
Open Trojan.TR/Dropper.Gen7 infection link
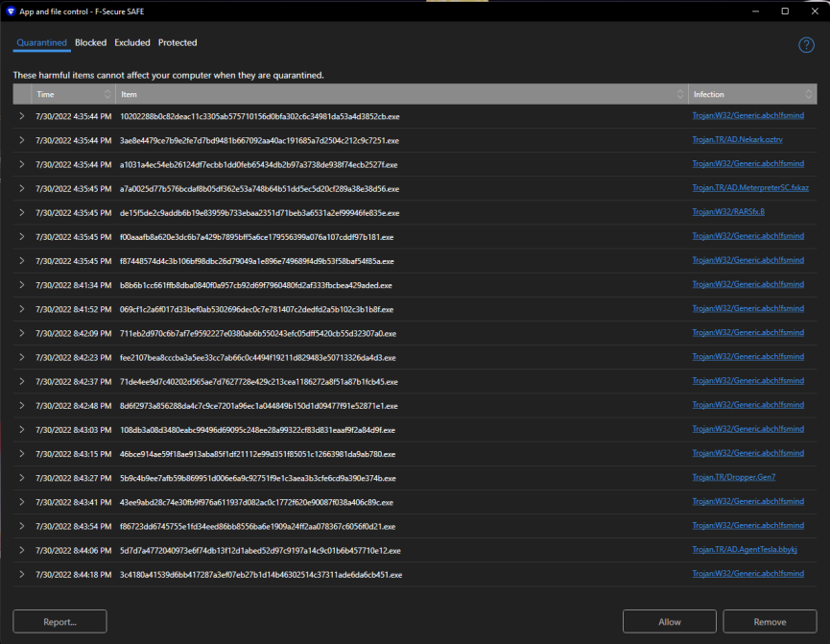pos(734,477)
